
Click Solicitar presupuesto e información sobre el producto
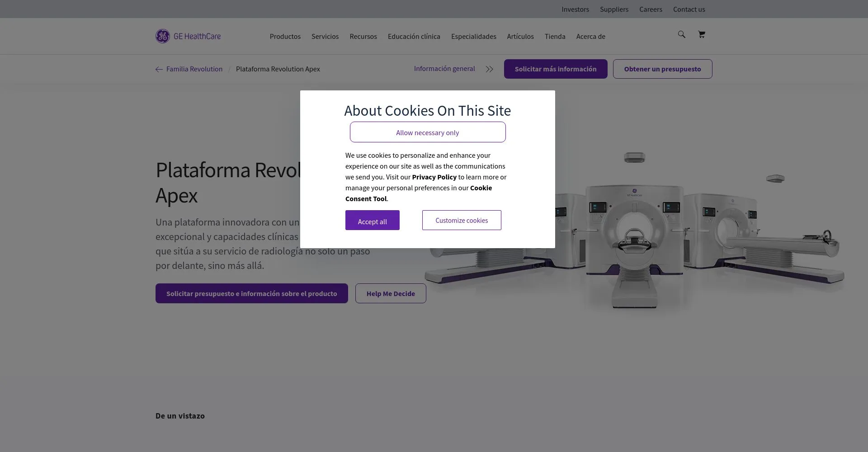(x=252, y=293)
